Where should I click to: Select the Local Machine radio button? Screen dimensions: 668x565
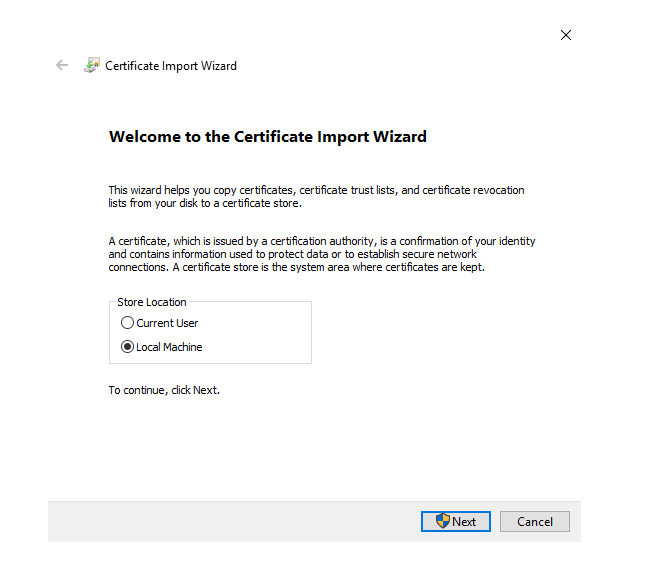[x=127, y=347]
